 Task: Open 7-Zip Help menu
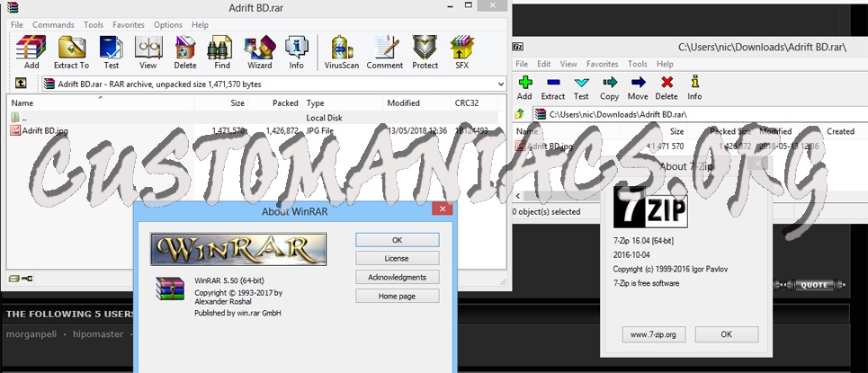[x=666, y=64]
